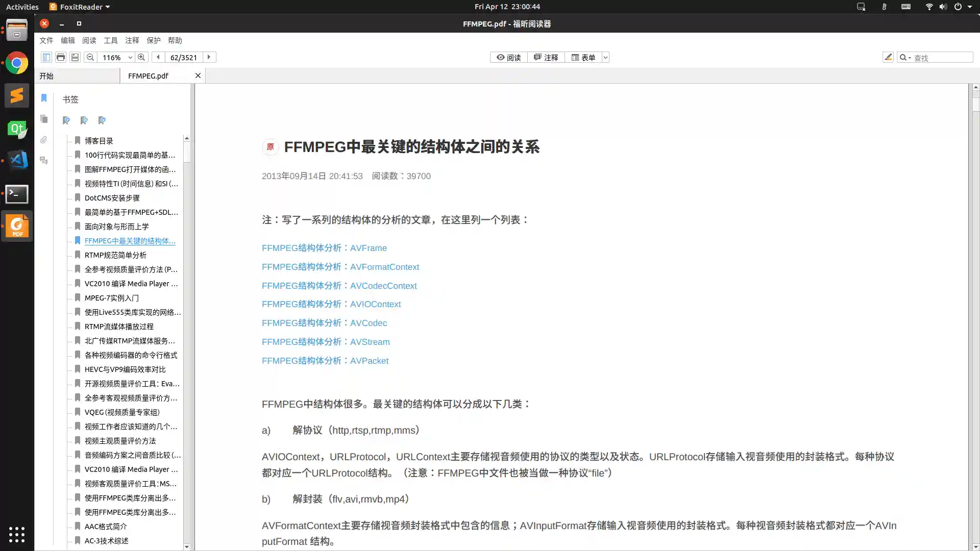Click the third bookmark toolbar icon
This screenshot has height=551, width=980.
[102, 120]
